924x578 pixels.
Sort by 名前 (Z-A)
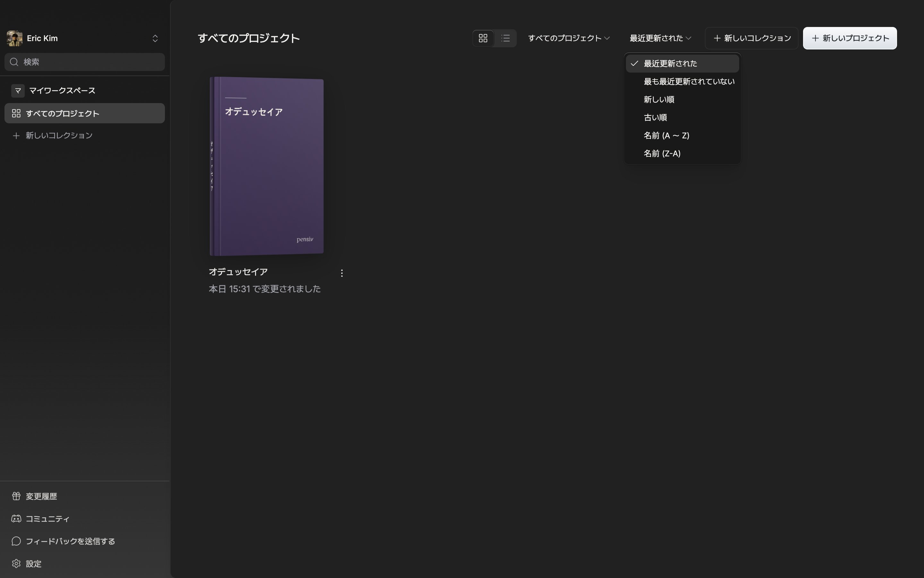click(682, 153)
